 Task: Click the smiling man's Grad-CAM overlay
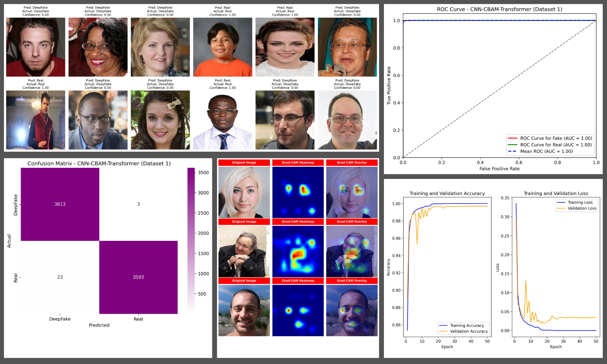coord(352,310)
